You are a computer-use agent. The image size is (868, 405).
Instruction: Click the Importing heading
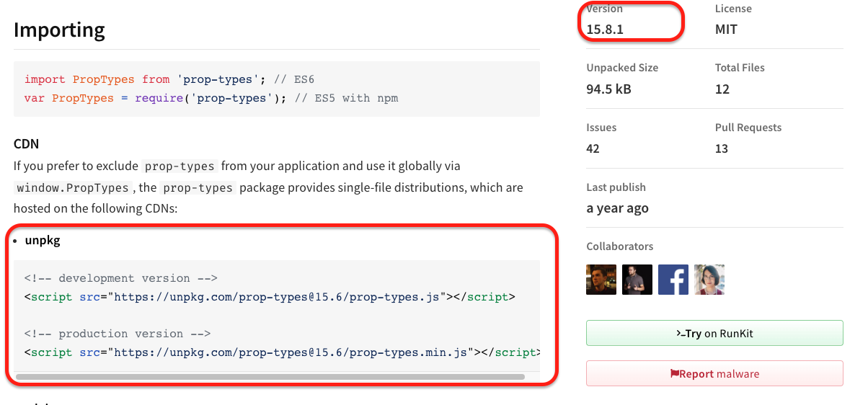[59, 30]
